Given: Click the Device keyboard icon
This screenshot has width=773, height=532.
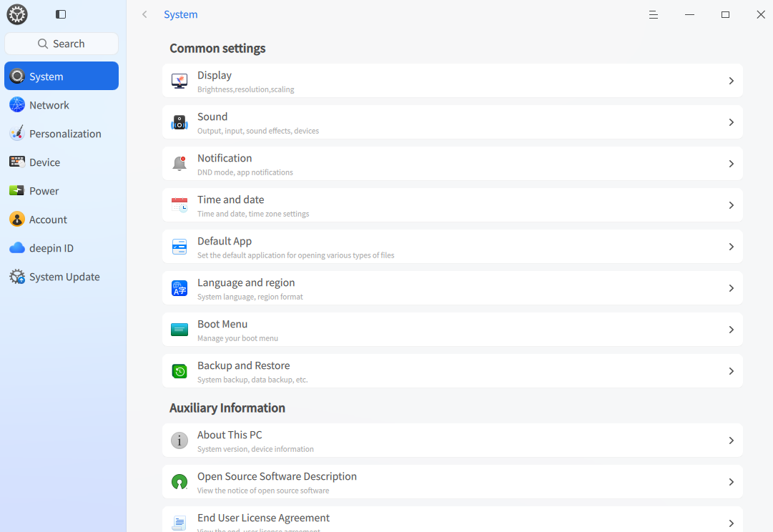Looking at the screenshot, I should [17, 162].
